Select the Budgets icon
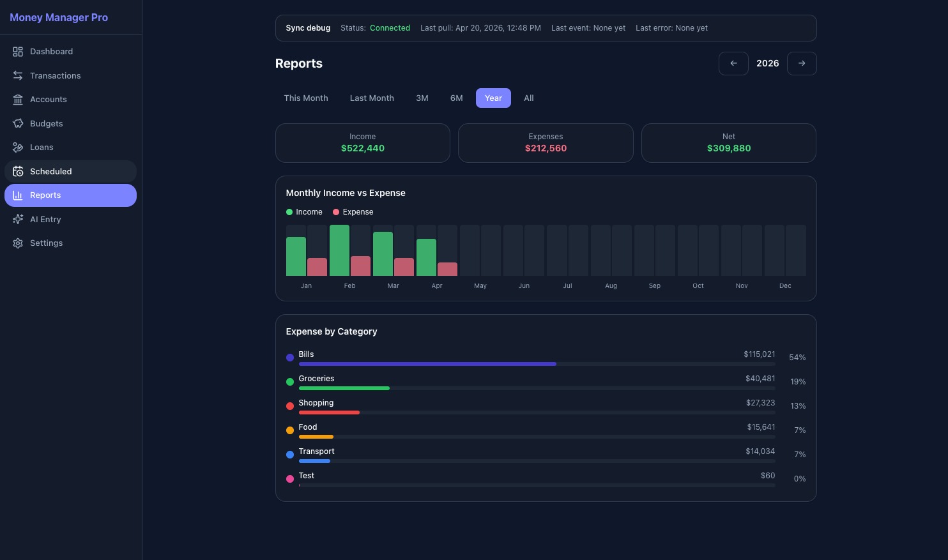This screenshot has height=560, width=948. [18, 123]
